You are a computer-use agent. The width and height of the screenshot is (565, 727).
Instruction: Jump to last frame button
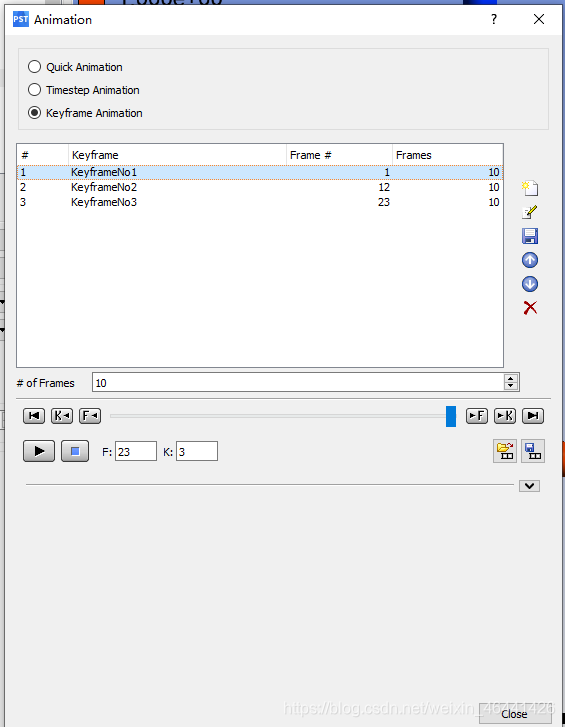pyautogui.click(x=533, y=416)
